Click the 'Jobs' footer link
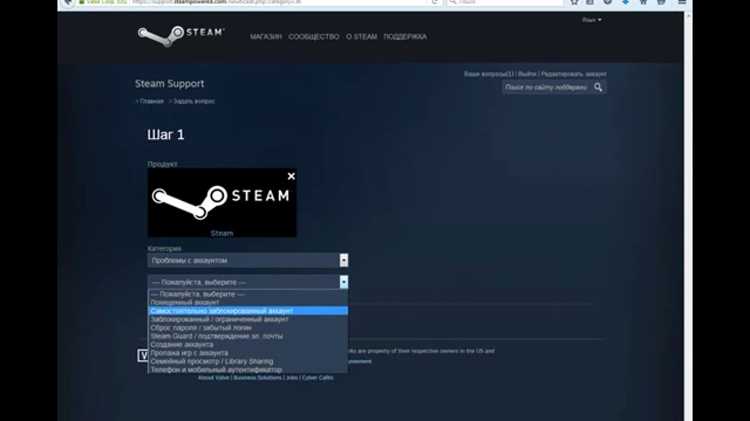750x421 pixels. click(x=292, y=377)
